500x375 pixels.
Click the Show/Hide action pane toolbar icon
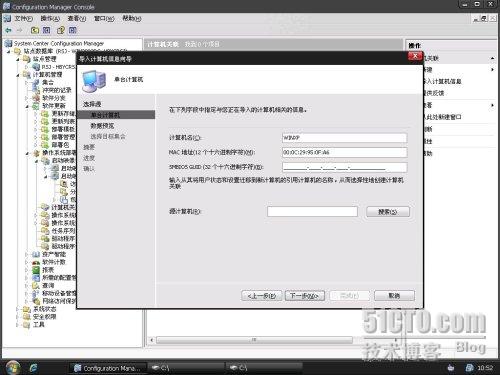point(73,30)
